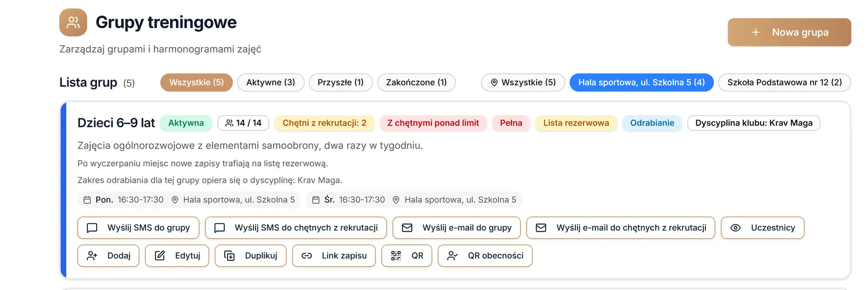Click the calendar icon next to Pon. schedule
Screen dimensions: 868x290
(87, 200)
